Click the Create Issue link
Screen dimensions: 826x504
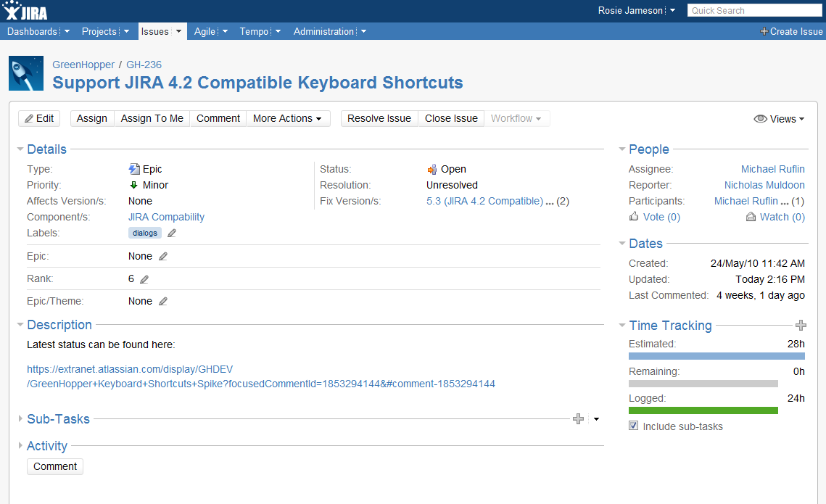click(796, 32)
